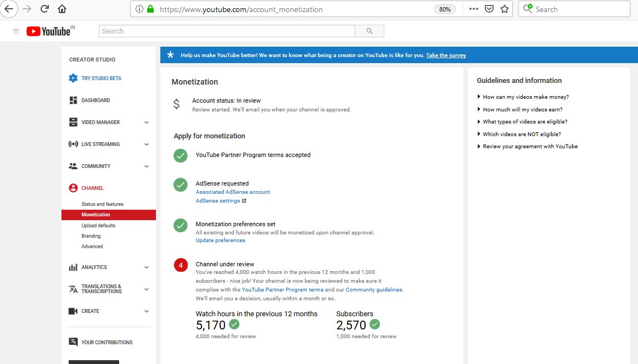Click the red step 4 badge
Viewport: 638px width, 364px height.
point(181,265)
